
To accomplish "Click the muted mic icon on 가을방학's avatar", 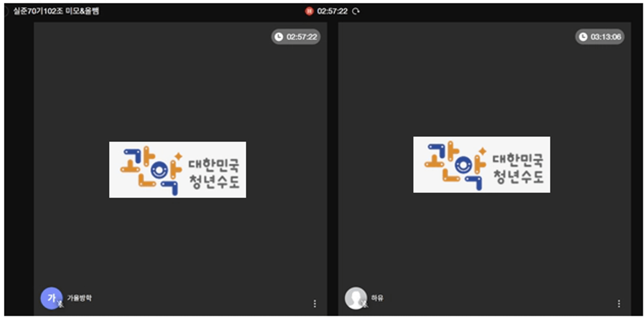I will click(60, 304).
